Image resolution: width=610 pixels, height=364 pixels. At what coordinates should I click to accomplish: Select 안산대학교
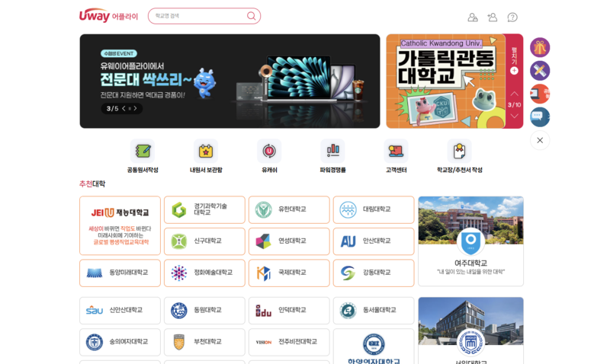pyautogui.click(x=374, y=241)
